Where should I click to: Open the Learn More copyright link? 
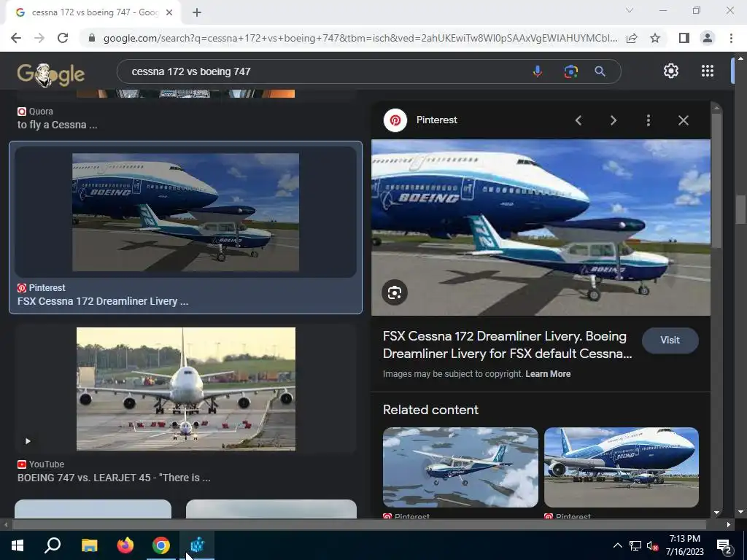coord(548,374)
